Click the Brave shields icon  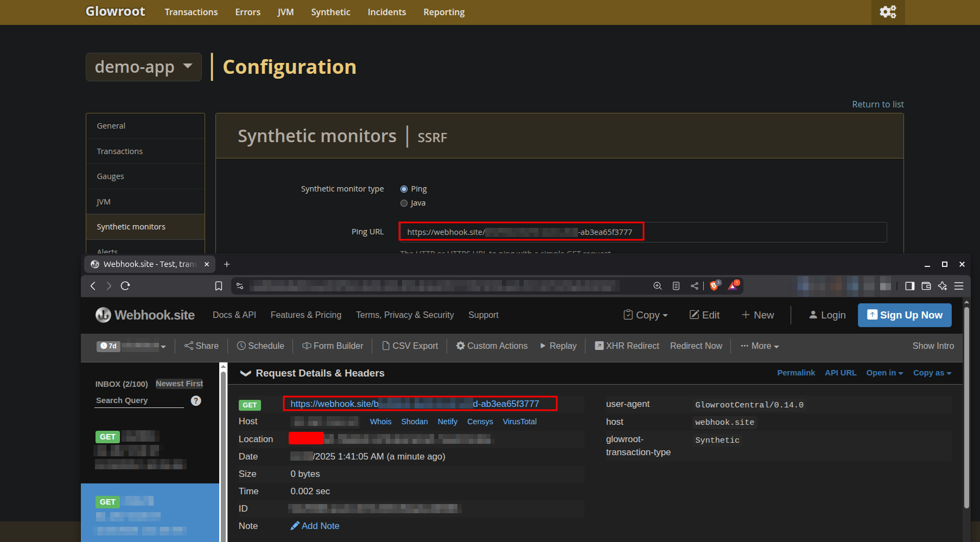[715, 285]
